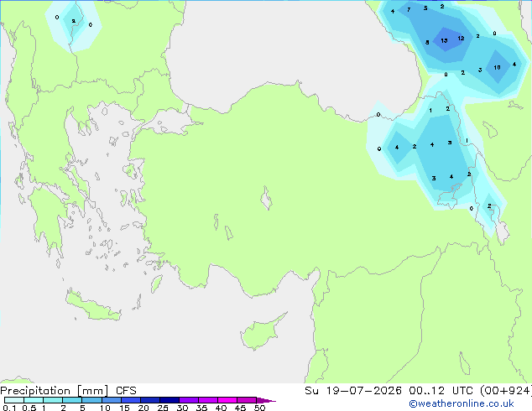532x411 pixels.
Task: Pick the legend swatch between 30 and 35
Action: (x=188, y=400)
